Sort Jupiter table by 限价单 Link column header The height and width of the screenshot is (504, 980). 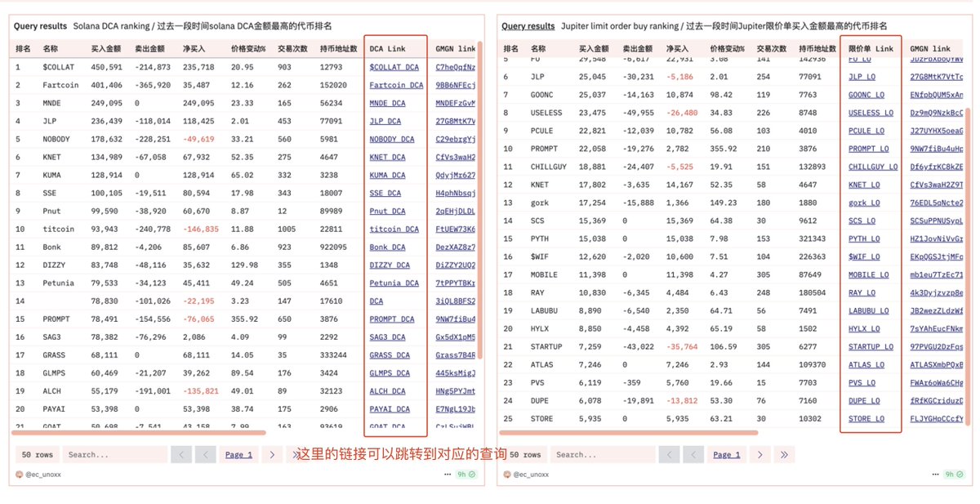tap(871, 49)
